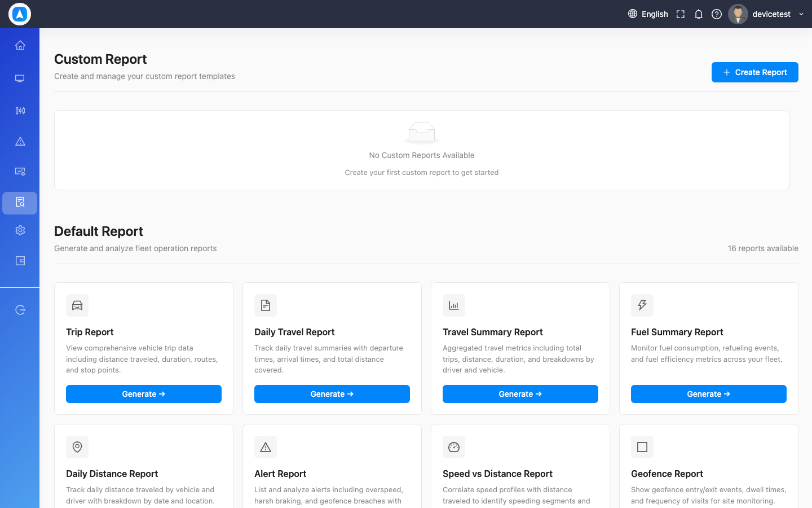Click the empty inbox illustration
The width and height of the screenshot is (812, 508).
[x=422, y=133]
